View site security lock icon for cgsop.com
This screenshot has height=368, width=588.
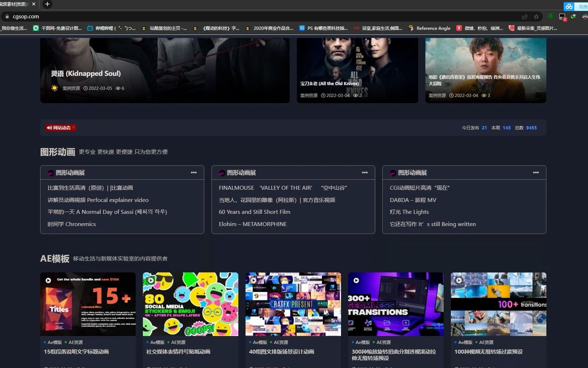point(7,17)
